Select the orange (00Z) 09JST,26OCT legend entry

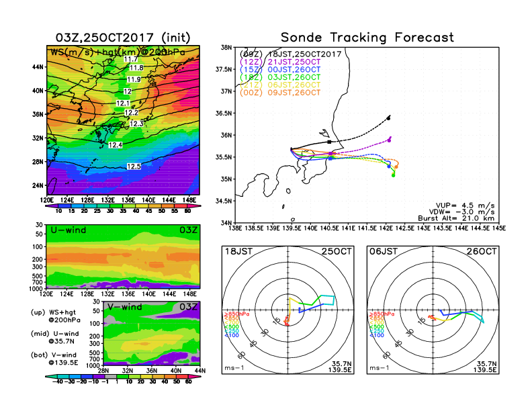280,93
